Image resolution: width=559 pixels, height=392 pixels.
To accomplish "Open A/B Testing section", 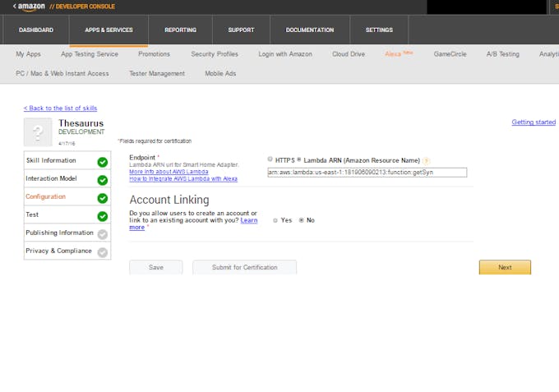I will [502, 54].
